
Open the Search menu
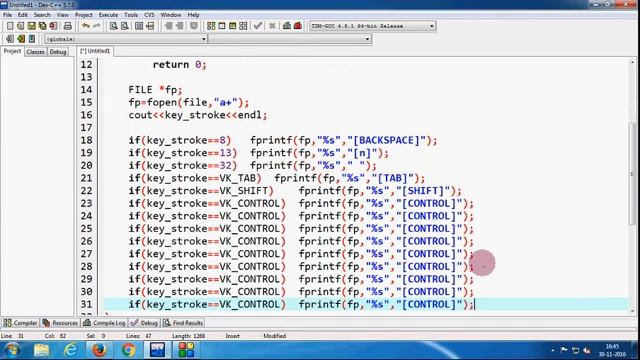[42, 15]
